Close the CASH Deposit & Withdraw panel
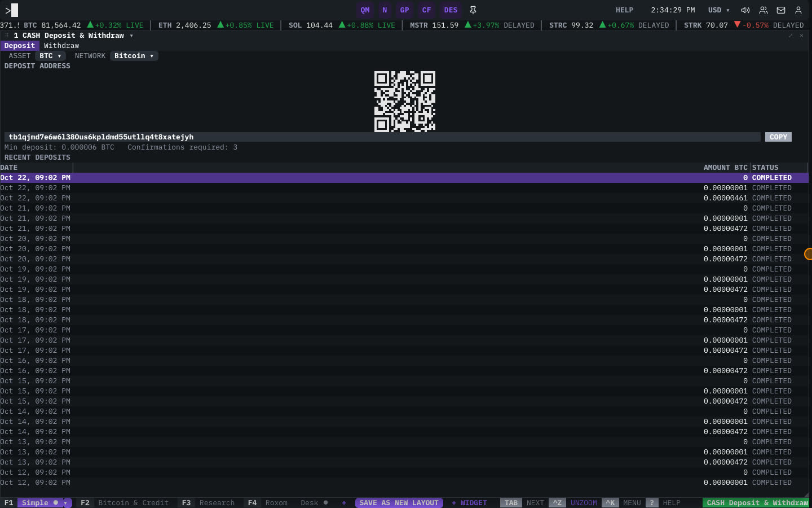The image size is (812, 508). [x=801, y=36]
